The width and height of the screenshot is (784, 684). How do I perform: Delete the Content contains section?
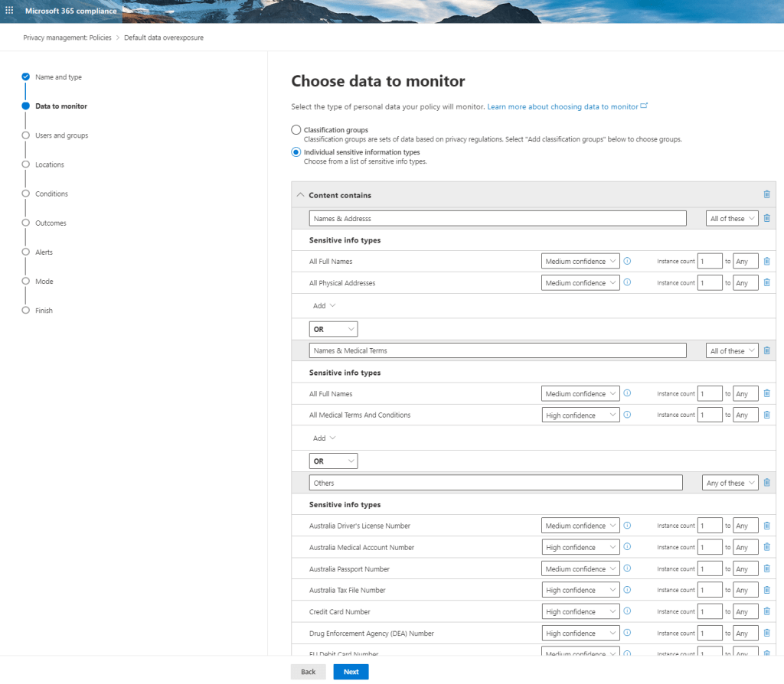click(x=766, y=194)
